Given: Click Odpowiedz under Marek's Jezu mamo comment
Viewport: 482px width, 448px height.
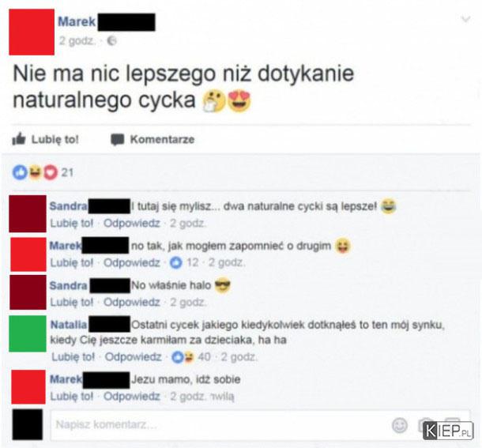Looking at the screenshot, I should pyautogui.click(x=132, y=396).
